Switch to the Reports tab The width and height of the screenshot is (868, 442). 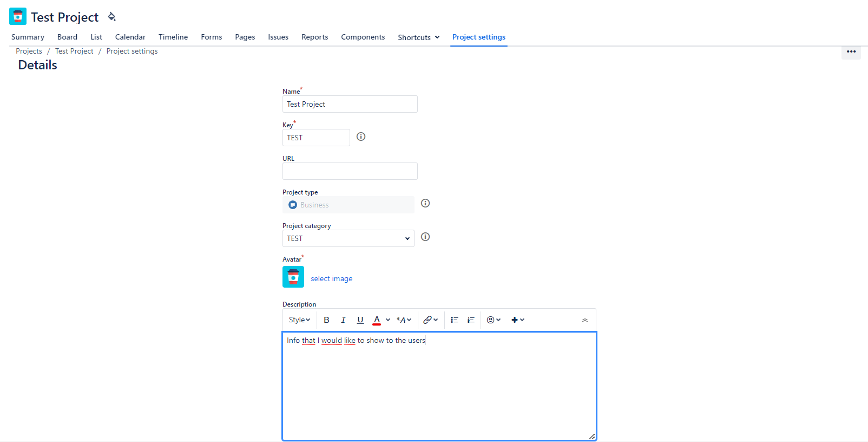[315, 37]
